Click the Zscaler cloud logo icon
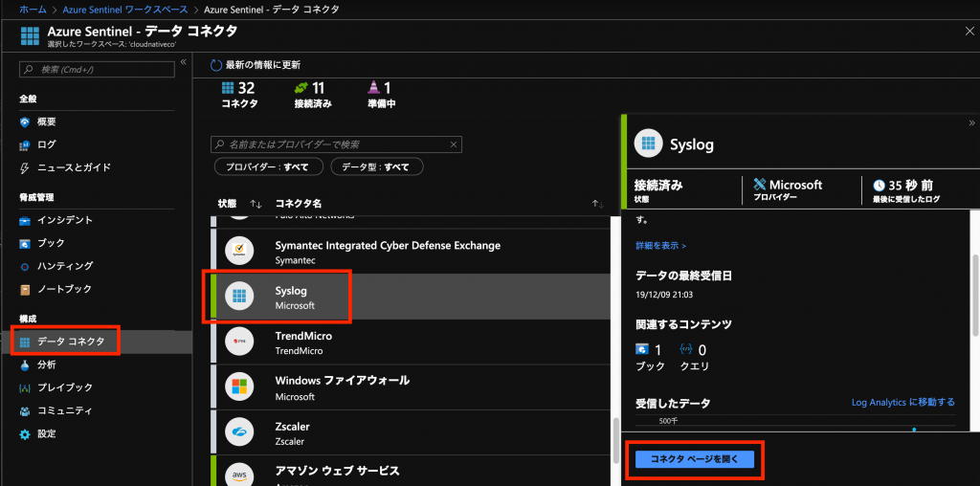The image size is (980, 486). pyautogui.click(x=238, y=431)
